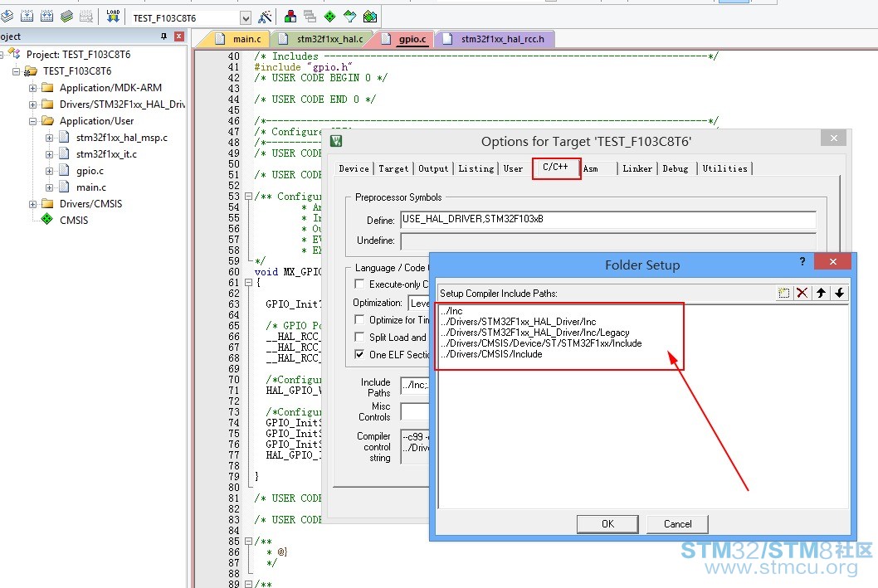Pin the Project panel with pushpin icon
Screen dimensions: 878x588
(163, 36)
